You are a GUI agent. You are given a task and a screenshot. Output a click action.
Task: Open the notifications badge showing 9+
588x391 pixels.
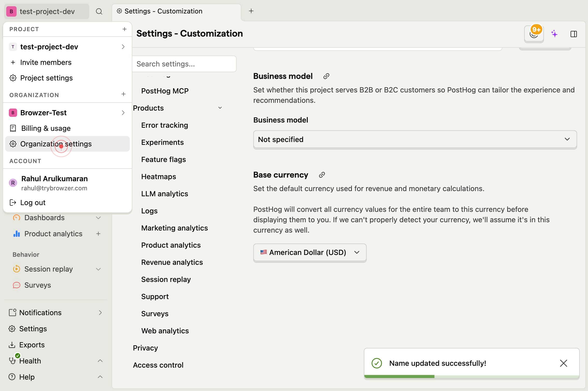coord(534,34)
